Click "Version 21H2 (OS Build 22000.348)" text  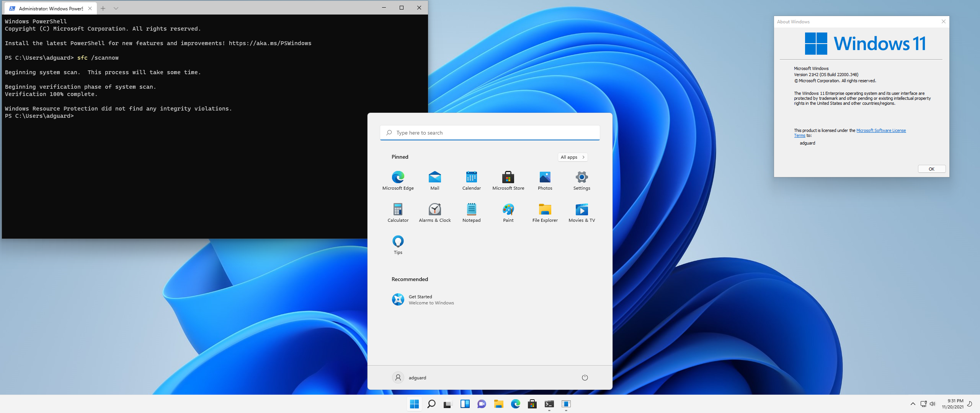[826, 75]
